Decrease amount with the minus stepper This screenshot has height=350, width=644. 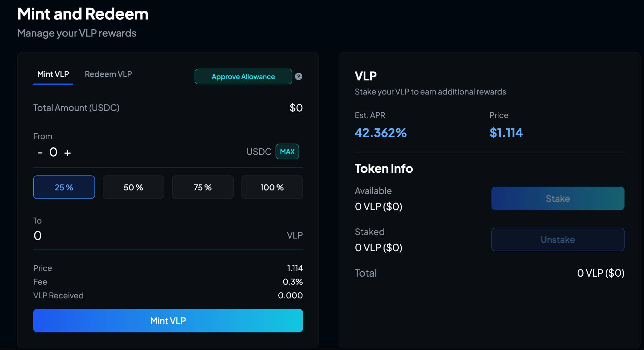pos(40,153)
